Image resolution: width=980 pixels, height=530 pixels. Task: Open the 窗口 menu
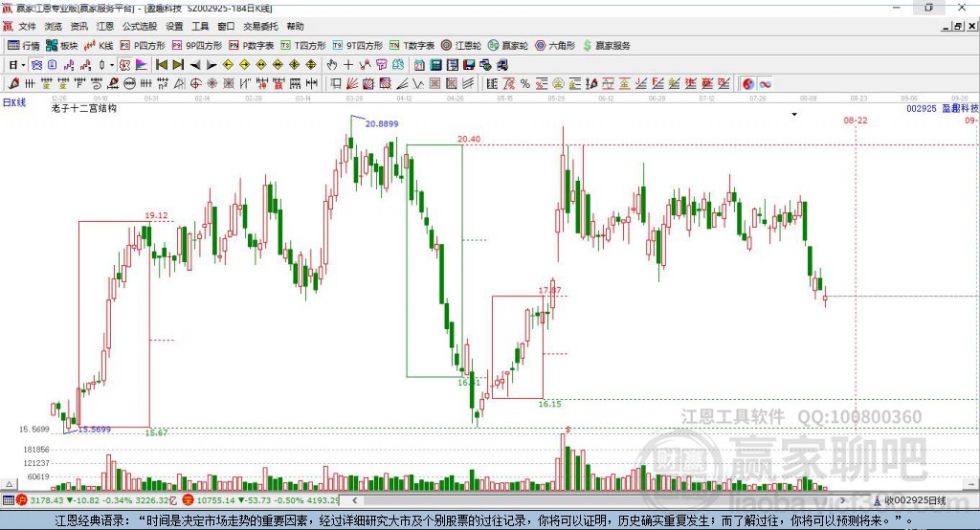[226, 26]
